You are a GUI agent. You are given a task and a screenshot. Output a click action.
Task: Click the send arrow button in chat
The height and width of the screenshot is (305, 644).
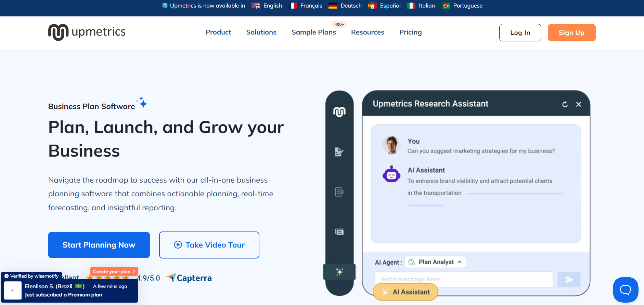(569, 280)
